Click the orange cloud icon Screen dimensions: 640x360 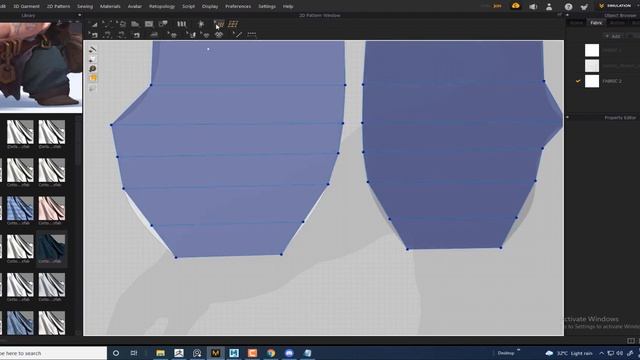pyautogui.click(x=516, y=6)
